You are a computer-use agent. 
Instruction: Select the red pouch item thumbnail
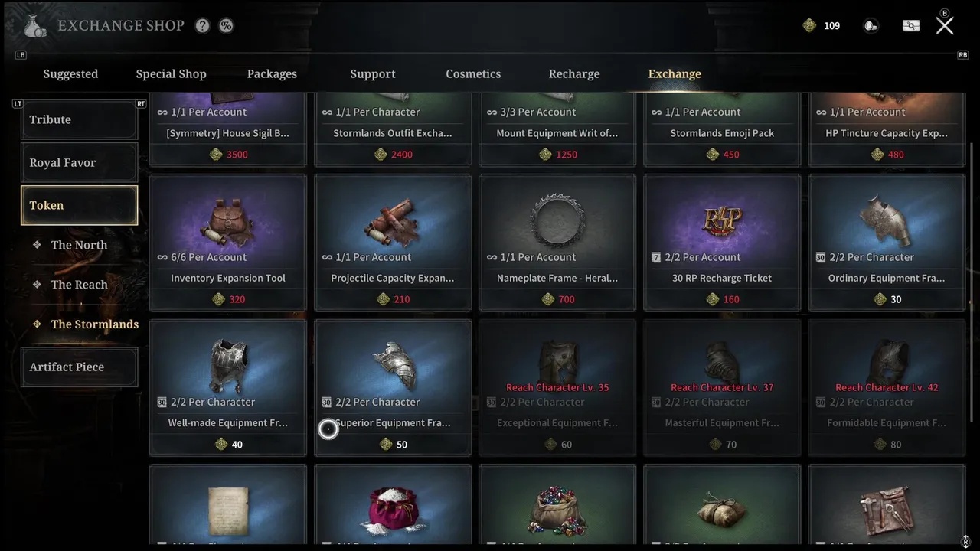(x=393, y=510)
